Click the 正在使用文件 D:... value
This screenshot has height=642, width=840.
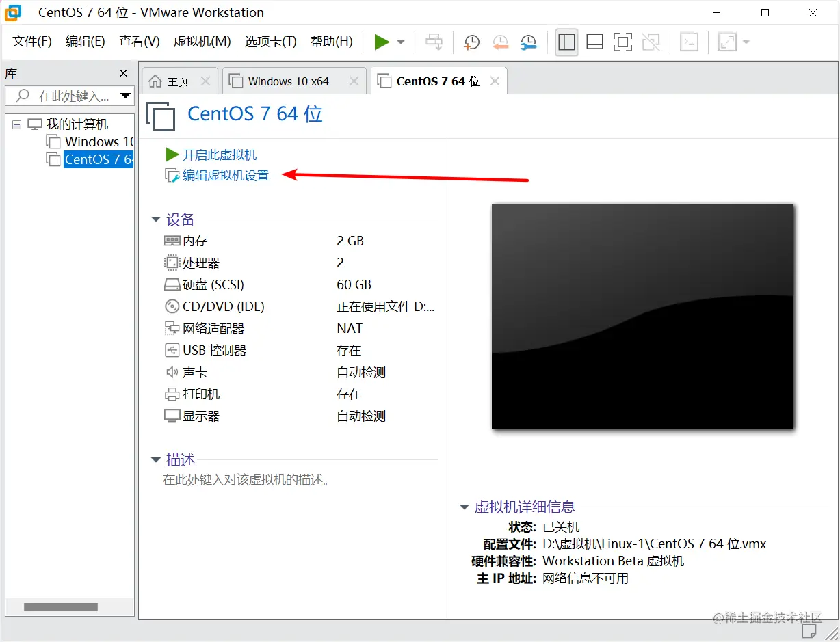point(385,306)
